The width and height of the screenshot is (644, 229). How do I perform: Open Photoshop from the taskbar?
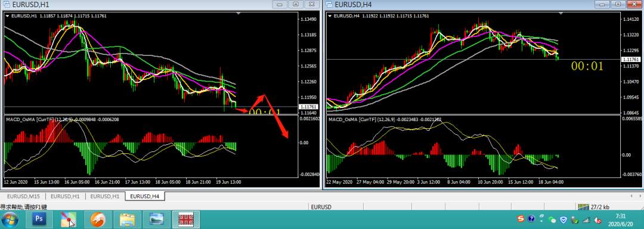tap(39, 219)
